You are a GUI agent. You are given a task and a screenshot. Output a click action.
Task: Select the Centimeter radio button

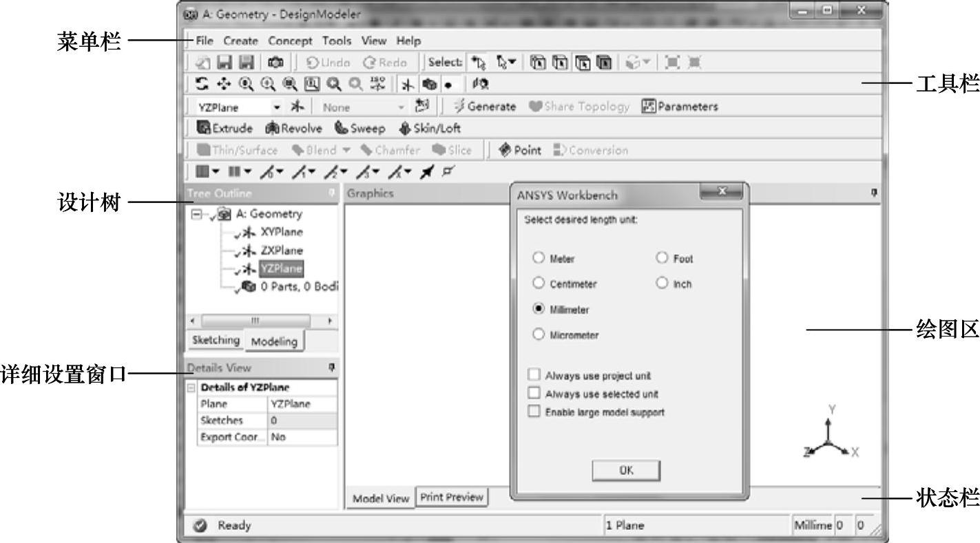(539, 283)
